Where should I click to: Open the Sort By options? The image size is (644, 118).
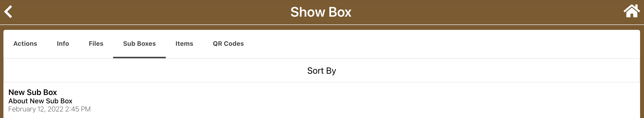322,71
